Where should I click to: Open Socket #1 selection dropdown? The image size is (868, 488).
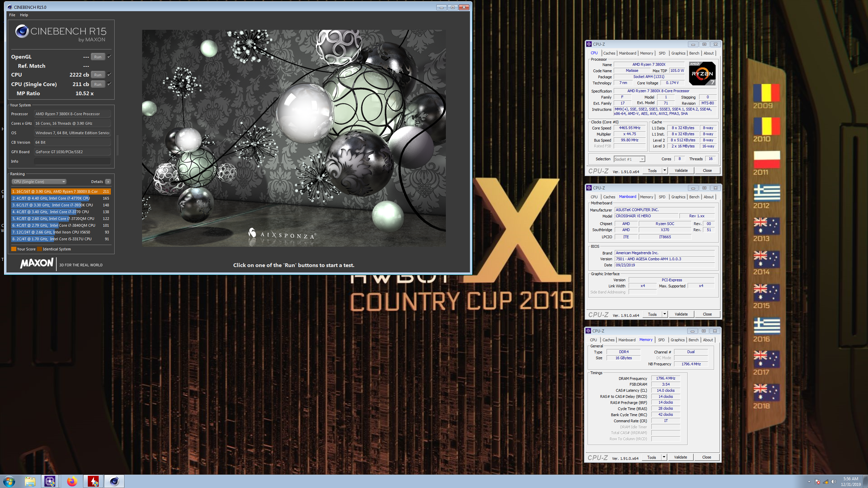pyautogui.click(x=629, y=159)
